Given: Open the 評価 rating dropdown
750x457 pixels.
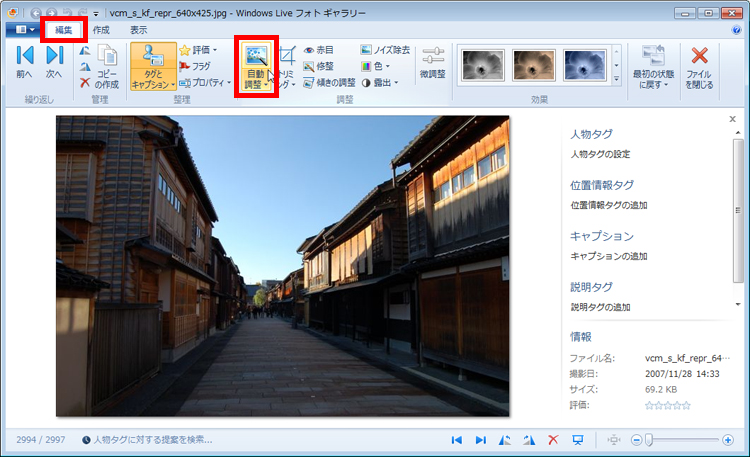Looking at the screenshot, I should tap(198, 50).
